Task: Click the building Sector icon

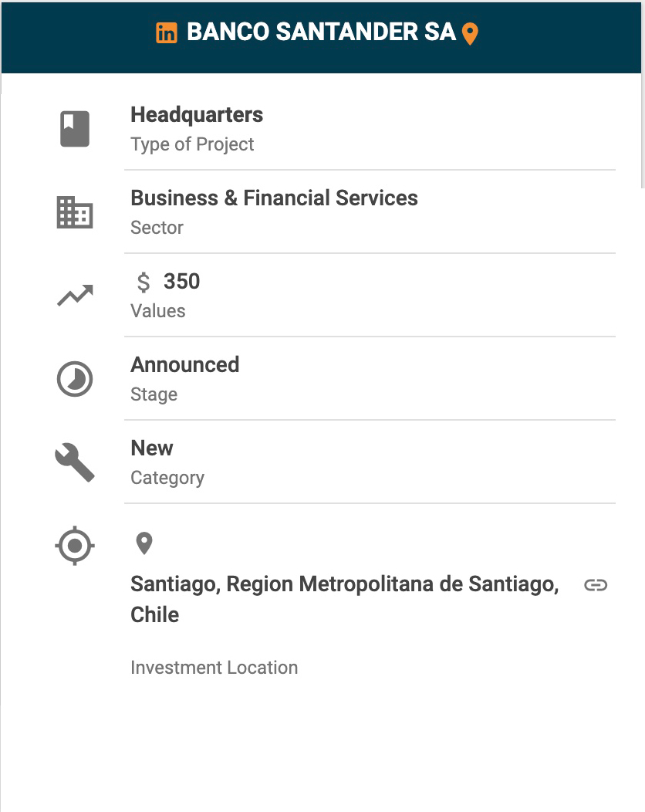Action: (x=75, y=212)
